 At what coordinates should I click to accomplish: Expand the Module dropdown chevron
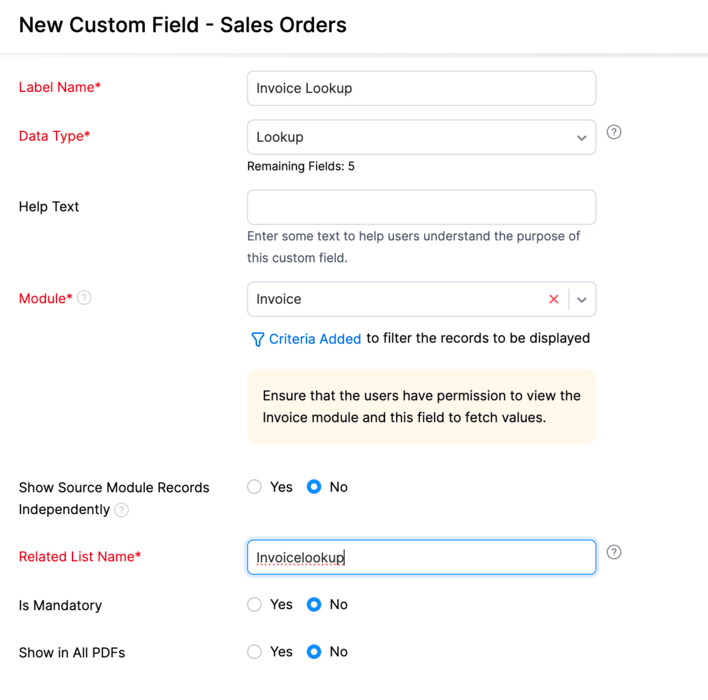tap(582, 299)
